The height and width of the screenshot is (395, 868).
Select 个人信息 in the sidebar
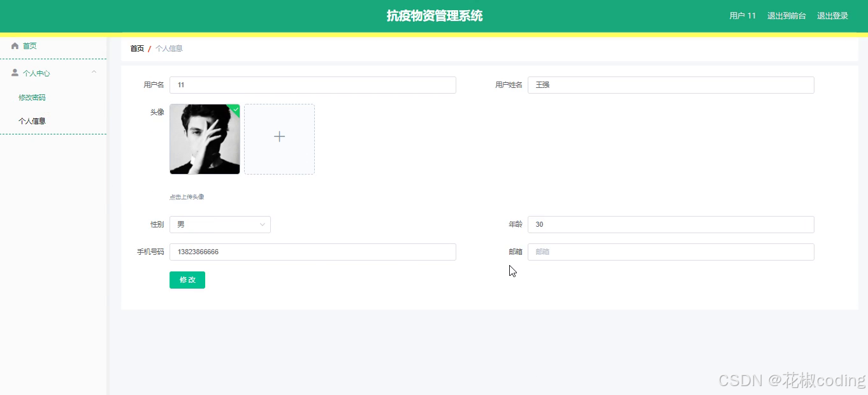(32, 120)
